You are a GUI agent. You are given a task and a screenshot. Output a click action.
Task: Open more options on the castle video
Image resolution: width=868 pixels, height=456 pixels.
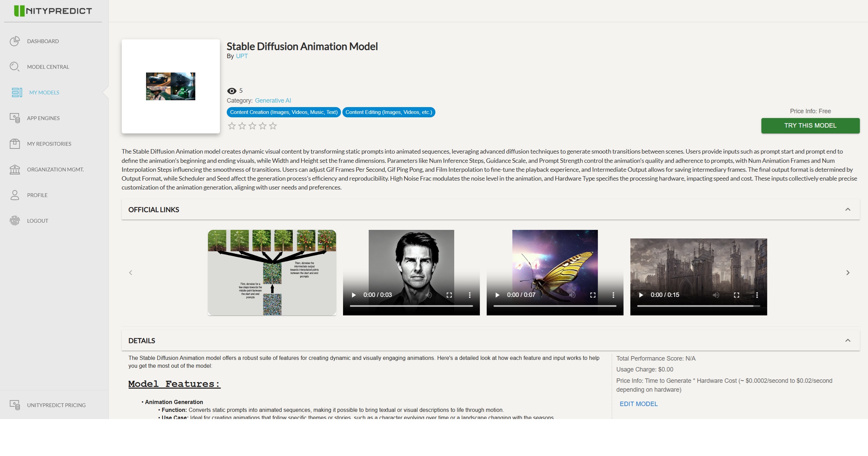click(x=757, y=295)
